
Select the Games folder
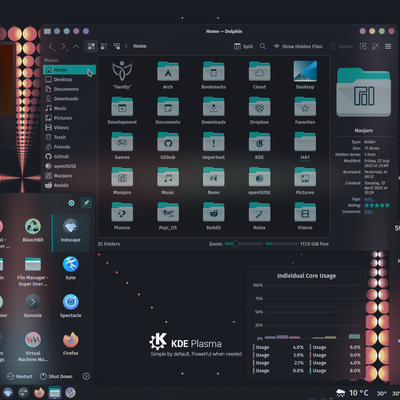click(x=122, y=146)
